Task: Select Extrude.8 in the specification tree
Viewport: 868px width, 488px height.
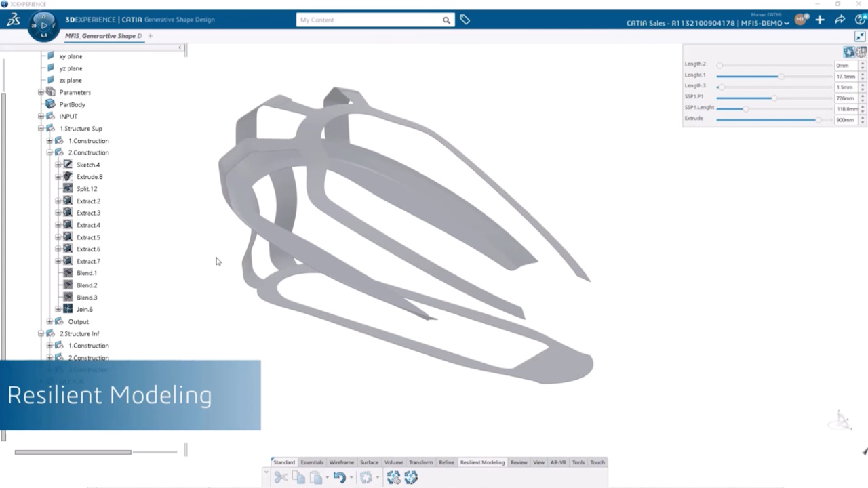Action: (x=90, y=176)
